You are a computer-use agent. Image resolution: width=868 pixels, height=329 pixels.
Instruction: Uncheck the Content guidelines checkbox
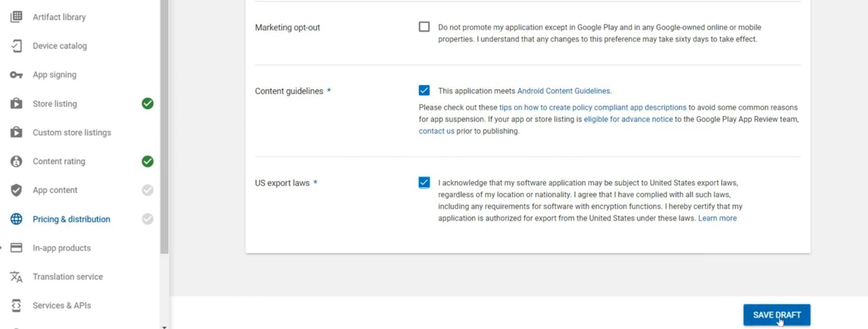[424, 90]
